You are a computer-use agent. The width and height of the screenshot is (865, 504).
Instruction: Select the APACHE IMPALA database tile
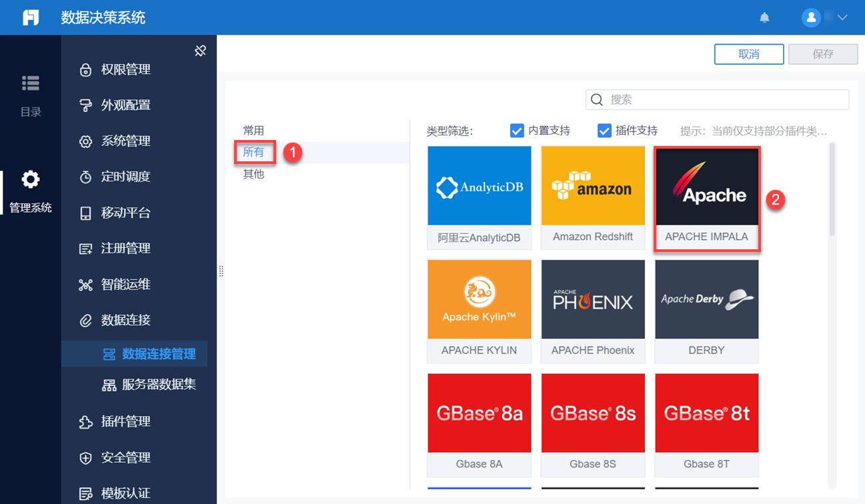click(707, 198)
